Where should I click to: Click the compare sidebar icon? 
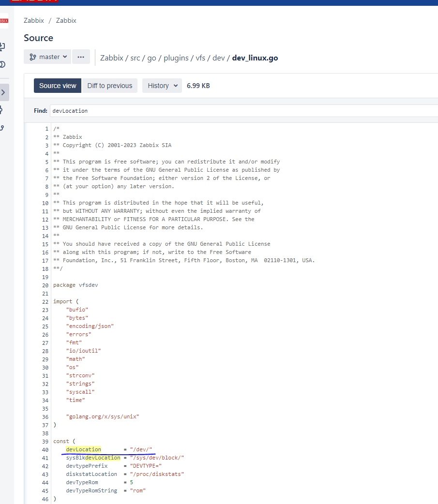click(2, 65)
